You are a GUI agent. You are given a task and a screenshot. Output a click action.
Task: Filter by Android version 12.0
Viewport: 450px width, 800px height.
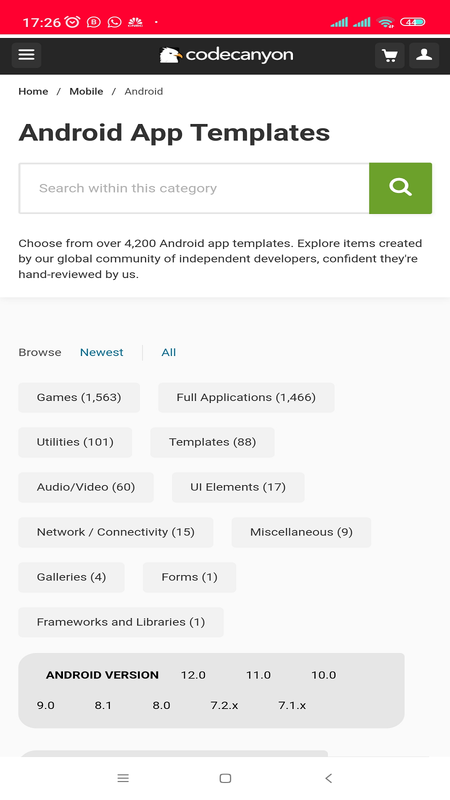pos(193,675)
